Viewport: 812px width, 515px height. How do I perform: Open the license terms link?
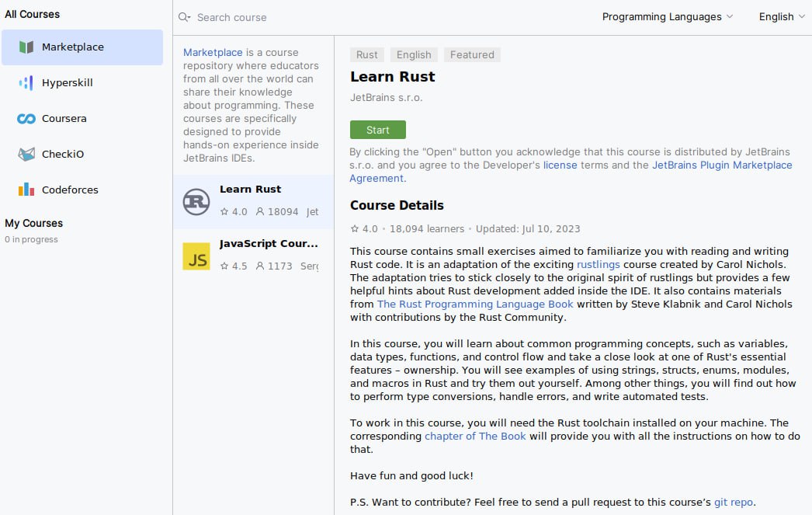click(560, 165)
